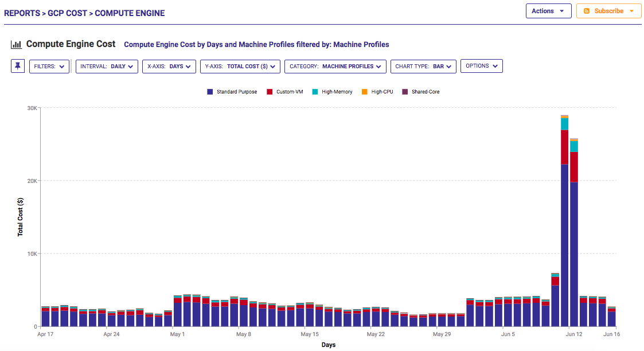Image resolution: width=644 pixels, height=351 pixels.
Task: Click the RSS icon inside the Subscribe button
Action: (x=586, y=10)
